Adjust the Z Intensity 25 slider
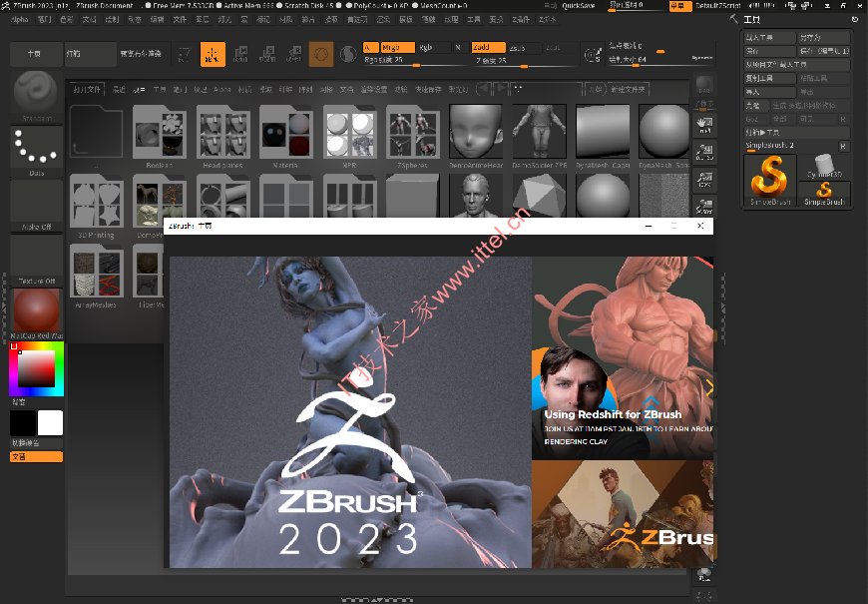Viewport: 868px width, 604px height. click(x=524, y=60)
